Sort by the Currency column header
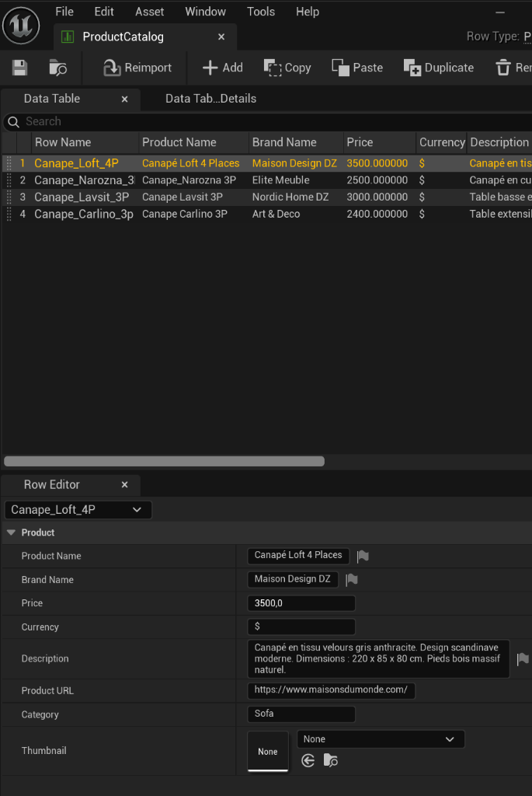The image size is (532, 796). click(x=442, y=142)
